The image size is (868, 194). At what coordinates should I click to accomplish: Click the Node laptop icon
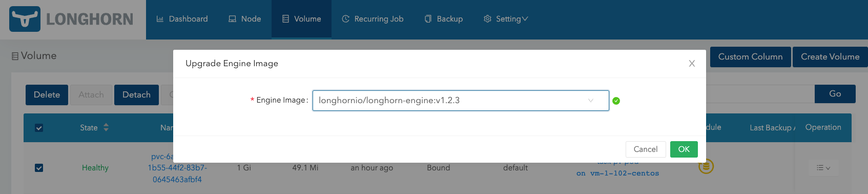[232, 19]
